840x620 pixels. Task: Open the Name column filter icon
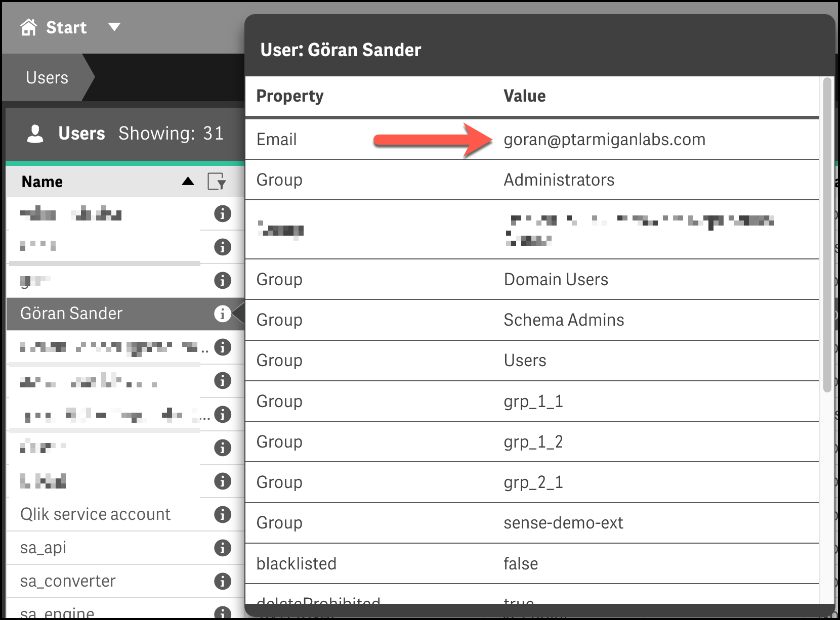pos(217,182)
